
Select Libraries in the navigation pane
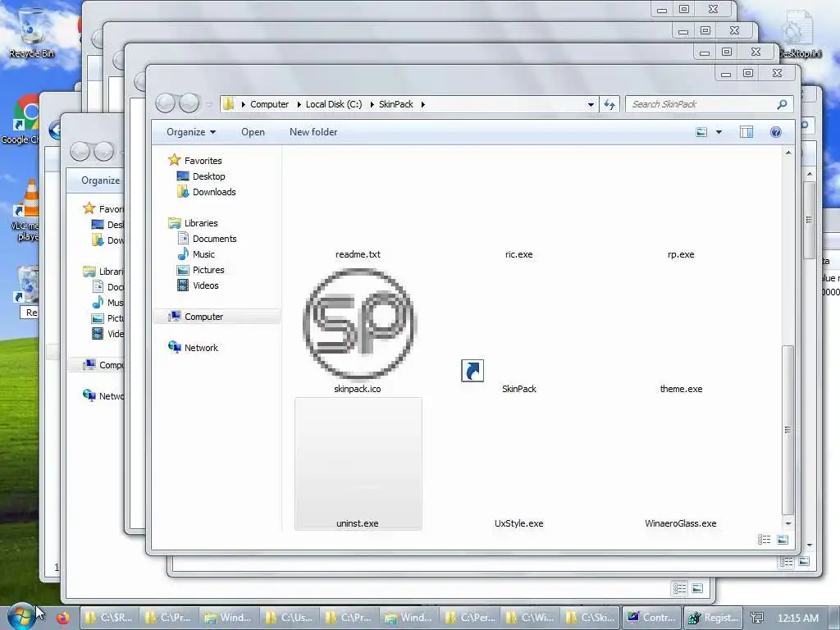click(201, 223)
